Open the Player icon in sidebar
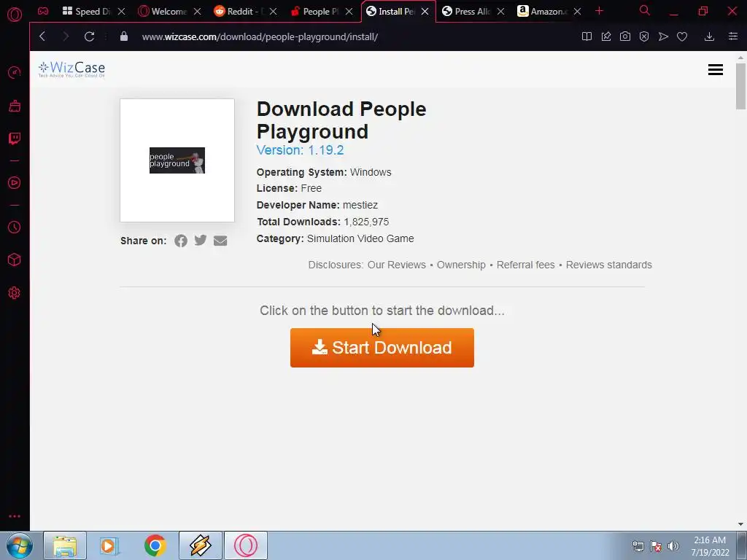 click(15, 183)
